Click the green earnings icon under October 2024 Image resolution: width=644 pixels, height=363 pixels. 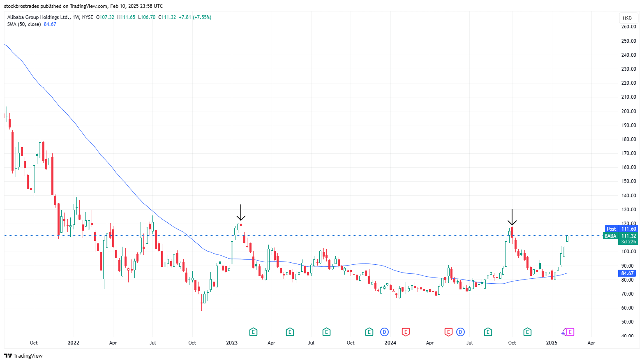click(x=527, y=332)
